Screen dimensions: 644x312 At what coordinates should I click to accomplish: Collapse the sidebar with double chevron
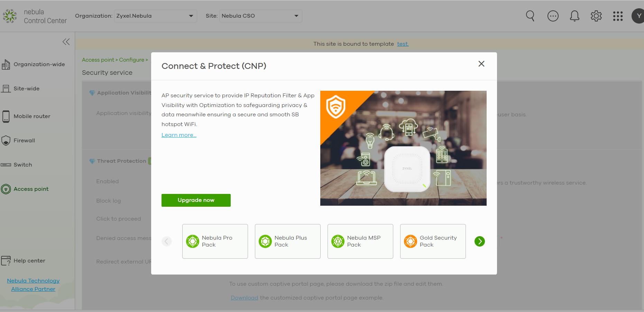[x=66, y=42]
